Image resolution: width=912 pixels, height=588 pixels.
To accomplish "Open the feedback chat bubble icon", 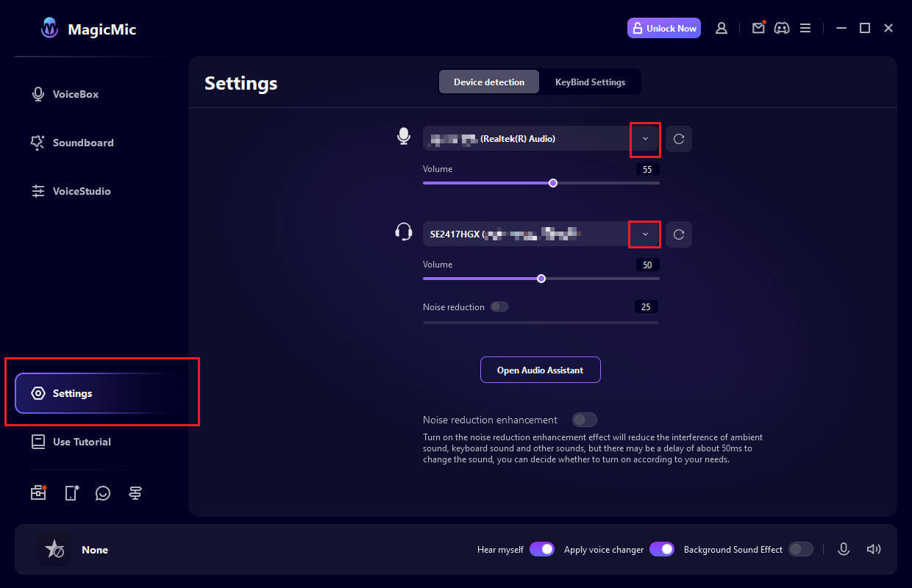I will click(103, 493).
